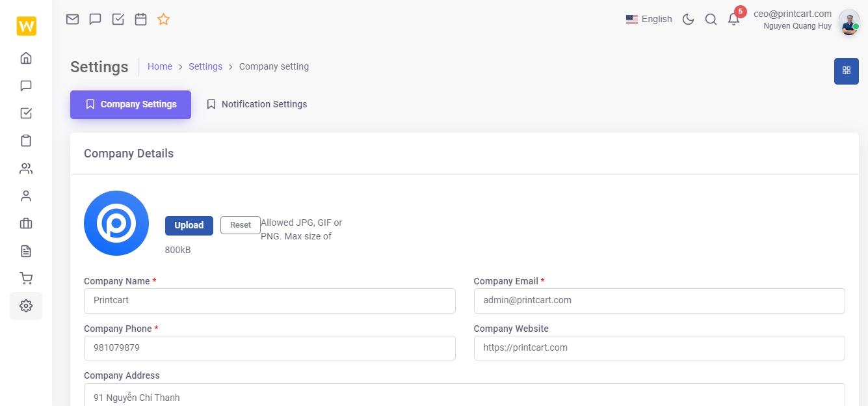
Task: Open the settings gear sidebar icon
Action: tap(26, 306)
